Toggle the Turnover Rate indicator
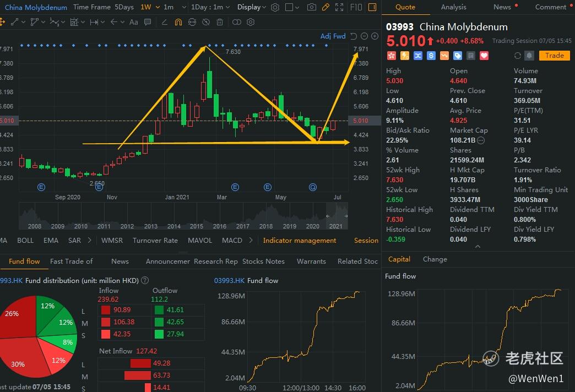Screen dimensions: 575x392 click(155, 240)
